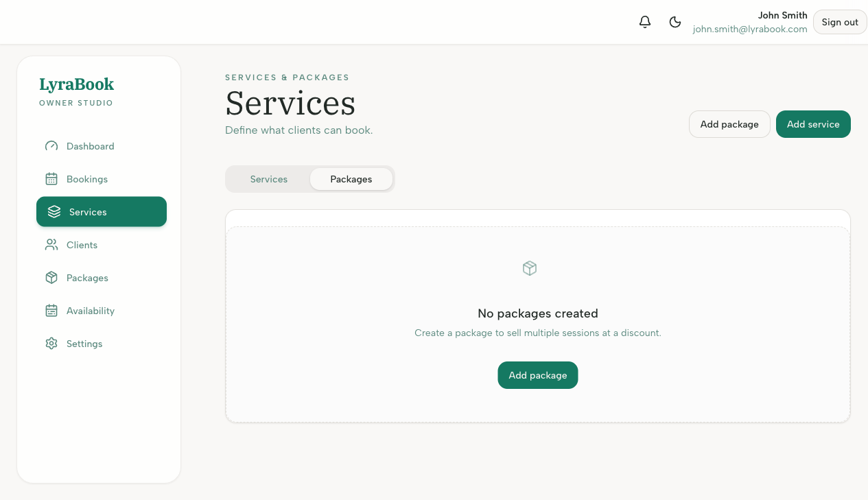
Task: Open Bookings from the sidebar menu
Action: [87, 179]
